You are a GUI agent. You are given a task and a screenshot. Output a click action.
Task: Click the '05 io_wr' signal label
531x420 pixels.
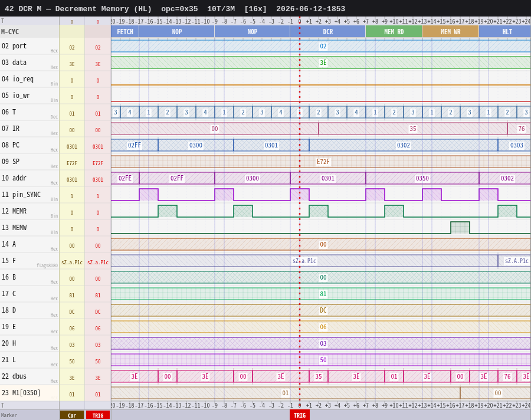pyautogui.click(x=16, y=96)
